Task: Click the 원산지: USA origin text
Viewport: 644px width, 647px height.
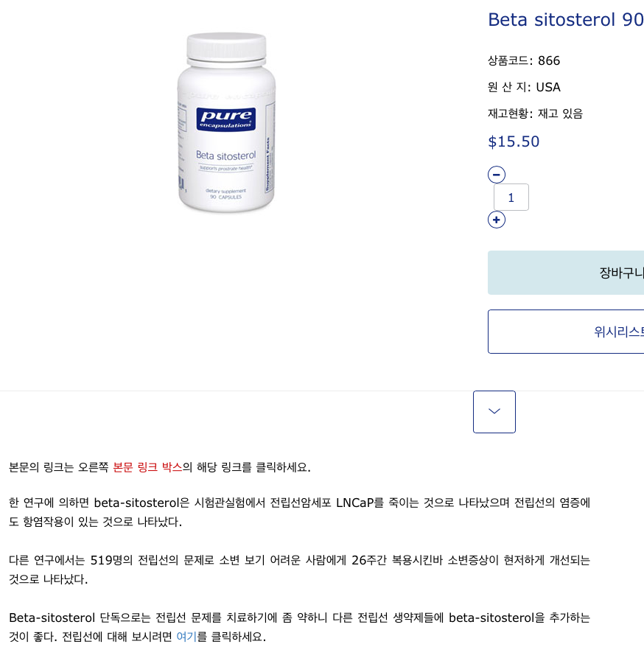Action: 524,87
